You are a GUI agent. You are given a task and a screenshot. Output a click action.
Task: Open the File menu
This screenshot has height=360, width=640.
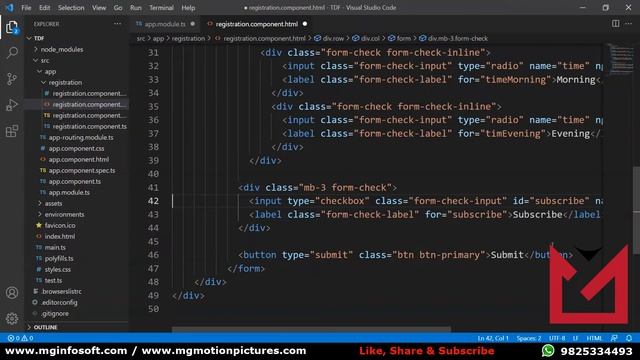(x=26, y=8)
